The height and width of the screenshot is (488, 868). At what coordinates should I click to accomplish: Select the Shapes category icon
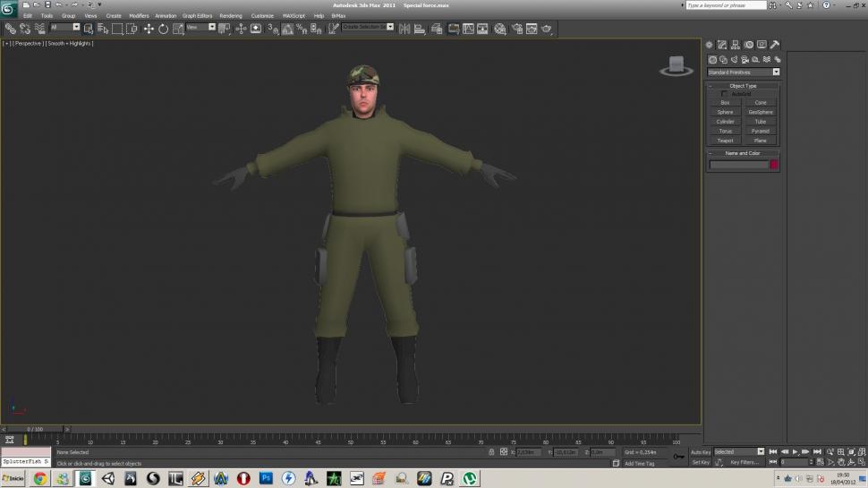coord(724,59)
